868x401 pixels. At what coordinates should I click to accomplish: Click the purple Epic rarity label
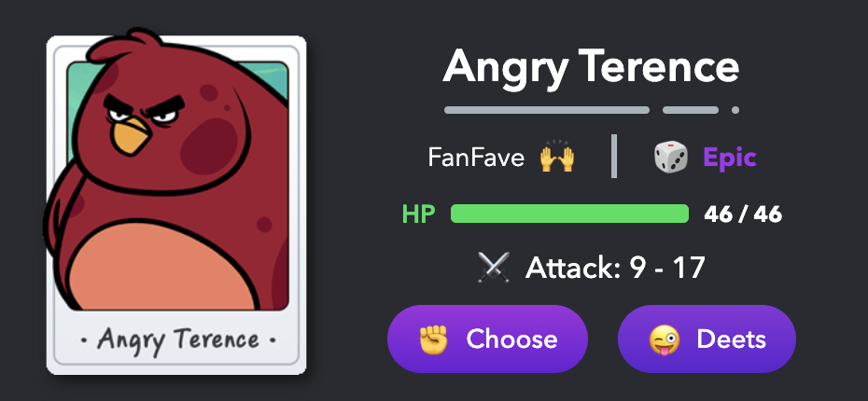click(x=730, y=158)
